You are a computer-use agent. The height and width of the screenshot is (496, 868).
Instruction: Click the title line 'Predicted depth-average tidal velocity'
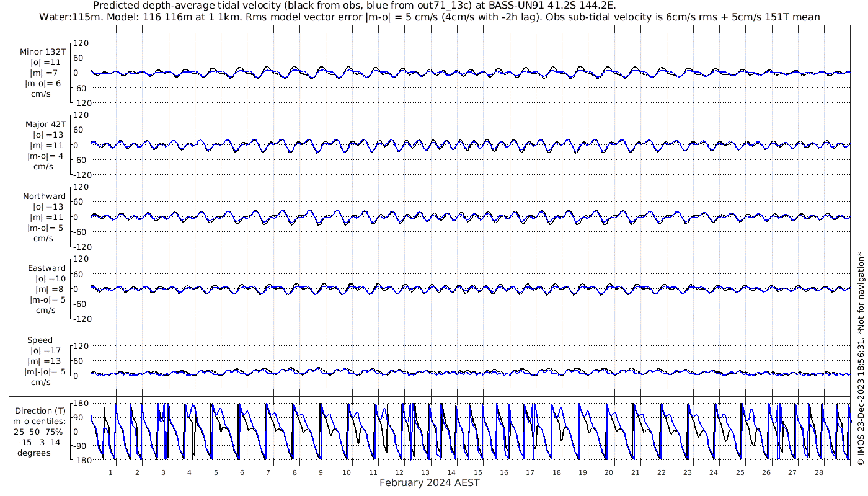(354, 6)
